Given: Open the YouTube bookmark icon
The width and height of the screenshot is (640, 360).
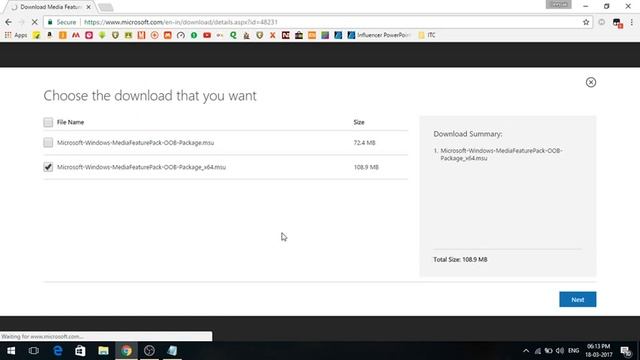Looking at the screenshot, I should pyautogui.click(x=207, y=36).
